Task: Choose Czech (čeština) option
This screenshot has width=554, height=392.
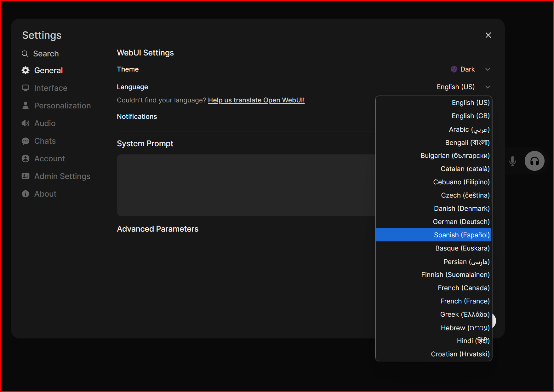Action: pos(433,195)
